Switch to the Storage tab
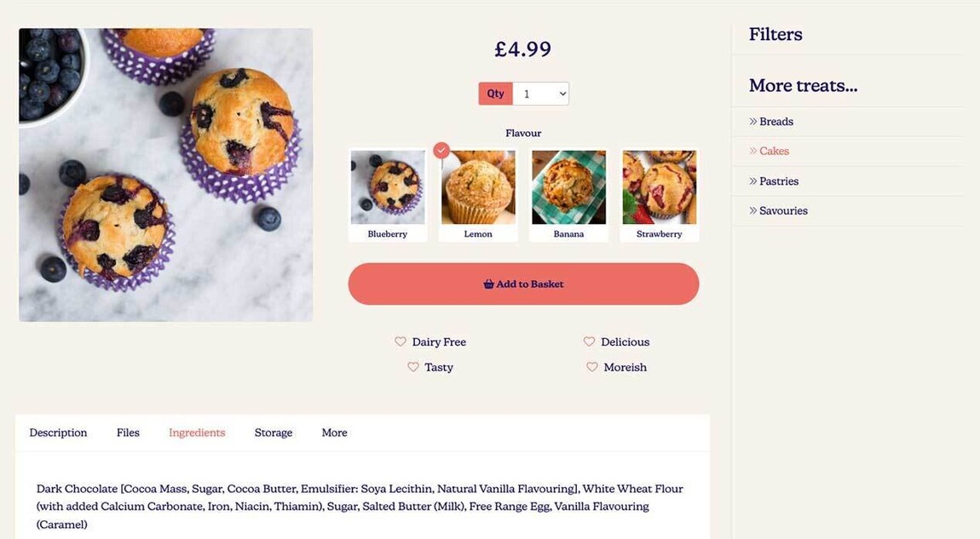980x539 pixels. tap(273, 433)
